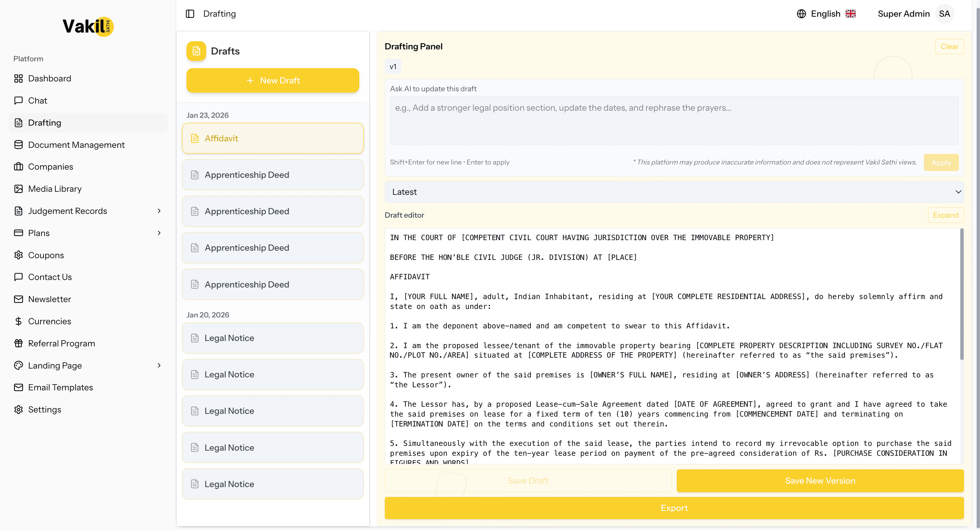
Task: Click the Referral Program gift icon
Action: tap(18, 343)
